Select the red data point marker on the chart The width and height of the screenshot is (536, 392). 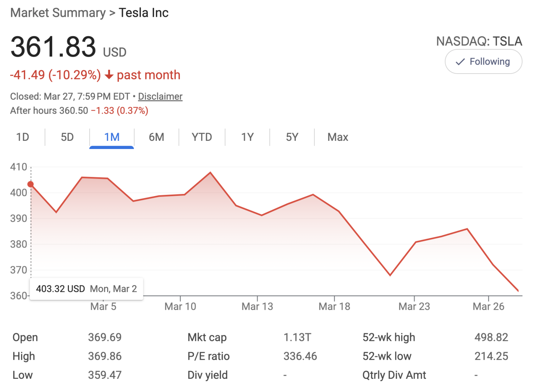(x=31, y=184)
